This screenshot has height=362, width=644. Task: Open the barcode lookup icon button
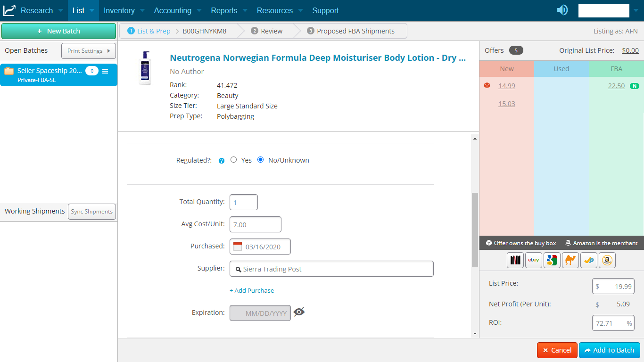tap(515, 260)
